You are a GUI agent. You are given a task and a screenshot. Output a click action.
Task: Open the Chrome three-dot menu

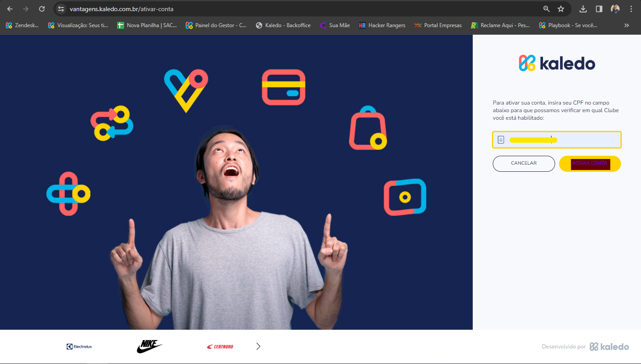point(631,9)
